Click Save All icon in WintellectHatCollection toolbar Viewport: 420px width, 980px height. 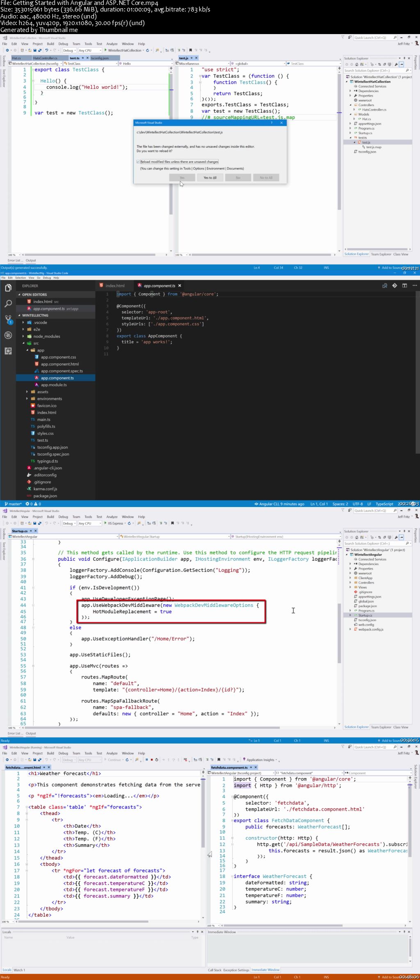[x=40, y=50]
